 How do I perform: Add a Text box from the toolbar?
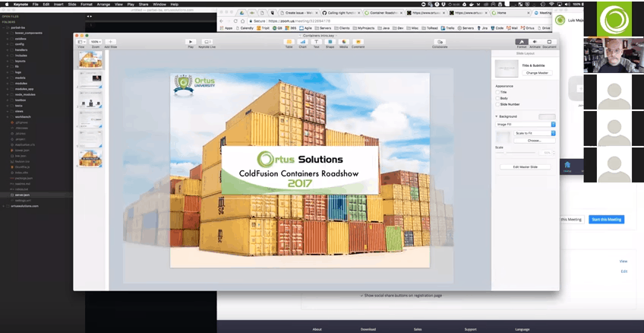[316, 42]
